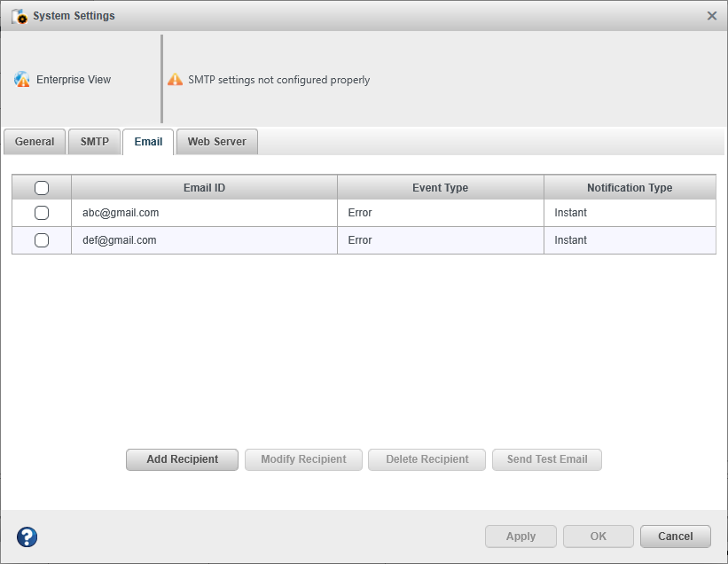Click the System Settings title bar icon
This screenshot has width=728, height=564.
tap(19, 16)
